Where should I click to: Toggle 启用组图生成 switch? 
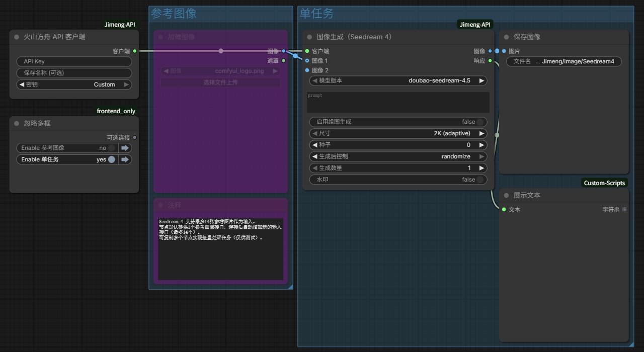point(481,122)
